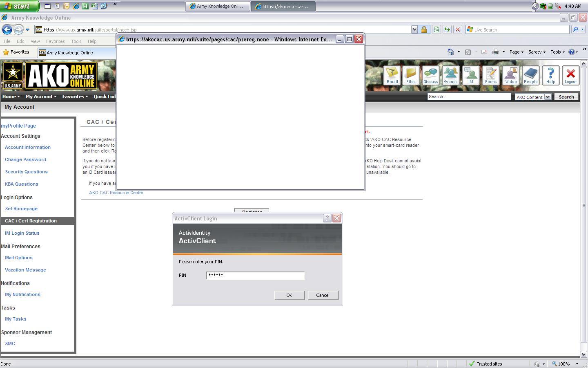Click the red Logout icon
This screenshot has height=368, width=588.
[x=570, y=75]
